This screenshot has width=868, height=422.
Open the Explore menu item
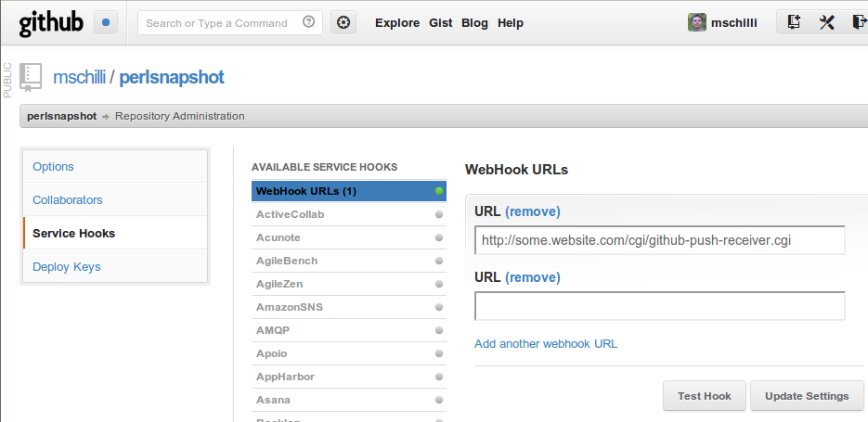397,22
